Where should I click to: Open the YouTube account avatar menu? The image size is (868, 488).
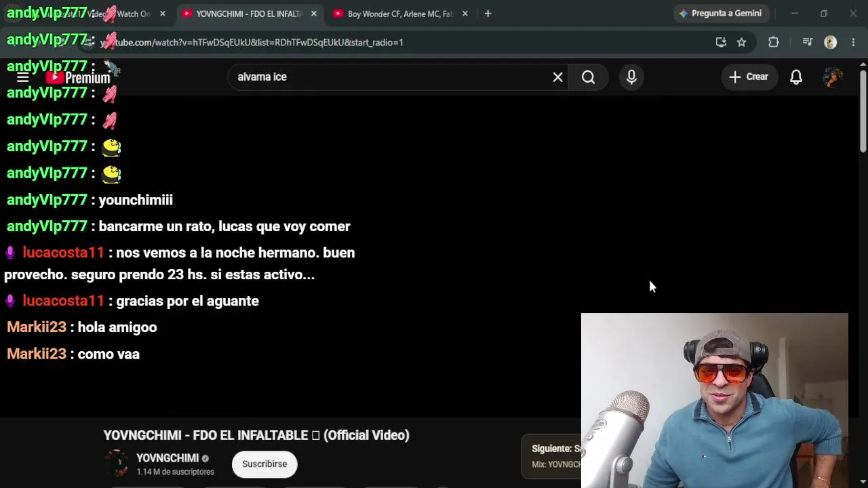tap(833, 77)
